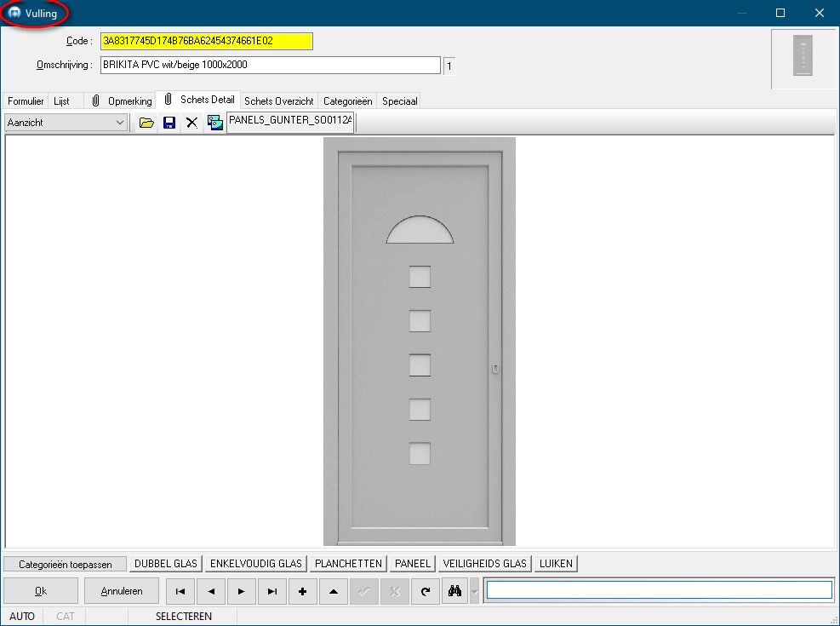Click the Annuleren button
Screen dimensions: 840x626
122,591
